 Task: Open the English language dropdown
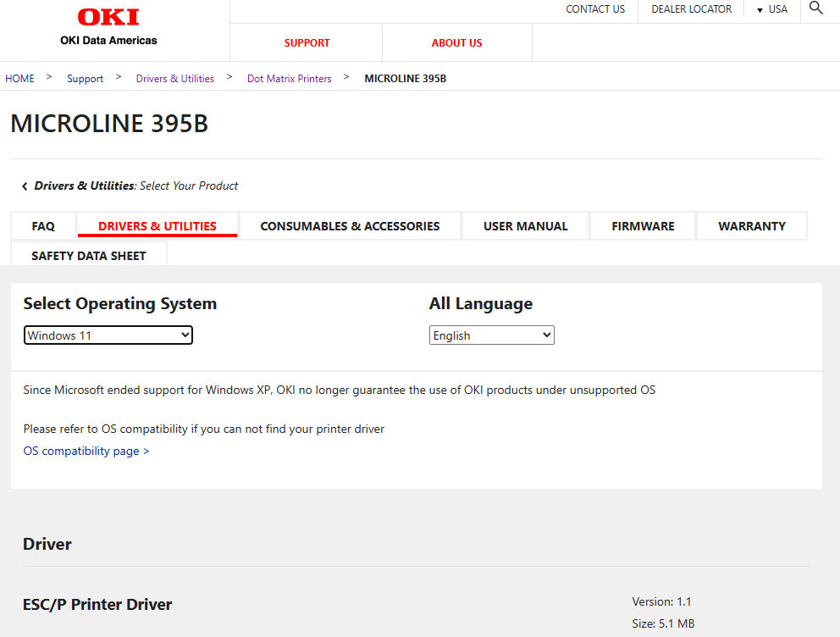pyautogui.click(x=491, y=335)
